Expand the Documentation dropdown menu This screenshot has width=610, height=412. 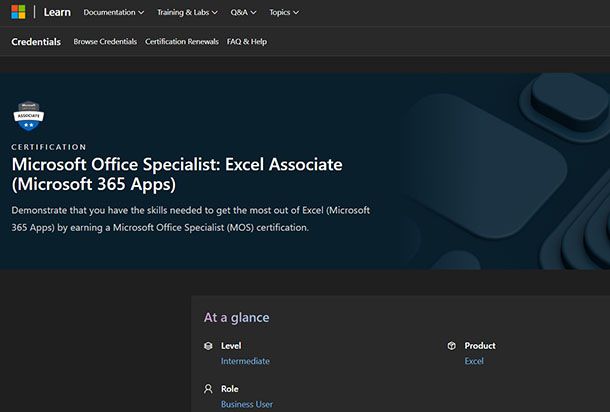114,12
